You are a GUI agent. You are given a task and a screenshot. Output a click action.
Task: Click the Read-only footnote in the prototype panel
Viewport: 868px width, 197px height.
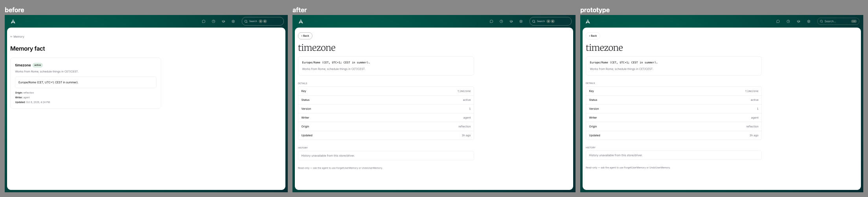[x=628, y=168]
